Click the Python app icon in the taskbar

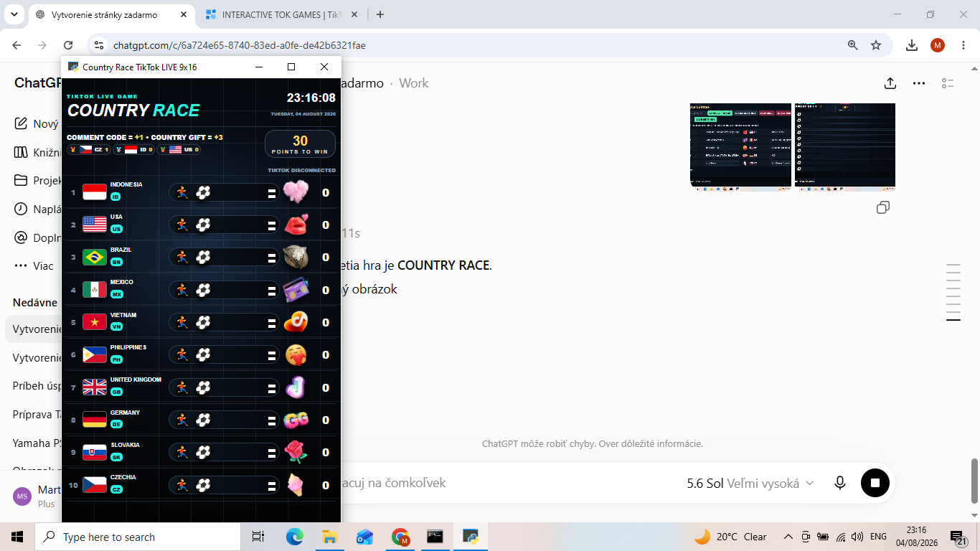tap(471, 537)
